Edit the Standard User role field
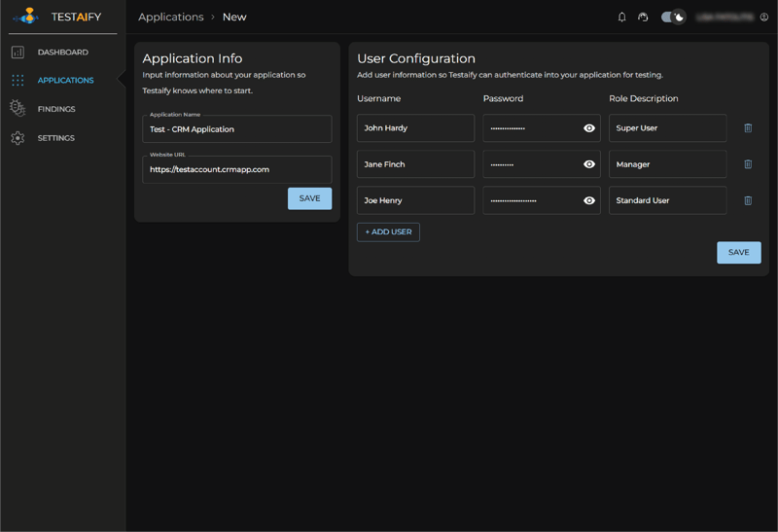This screenshot has height=532, width=778. [x=668, y=200]
